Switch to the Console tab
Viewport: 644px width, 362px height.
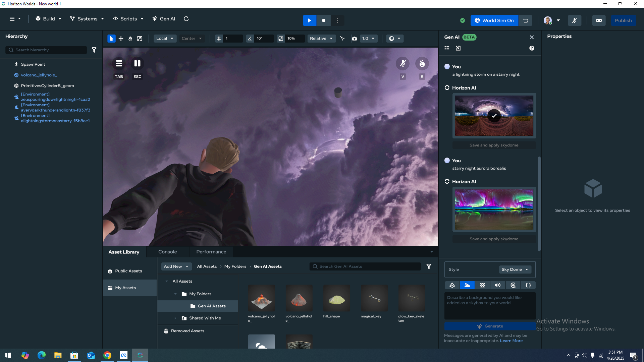pos(167,252)
